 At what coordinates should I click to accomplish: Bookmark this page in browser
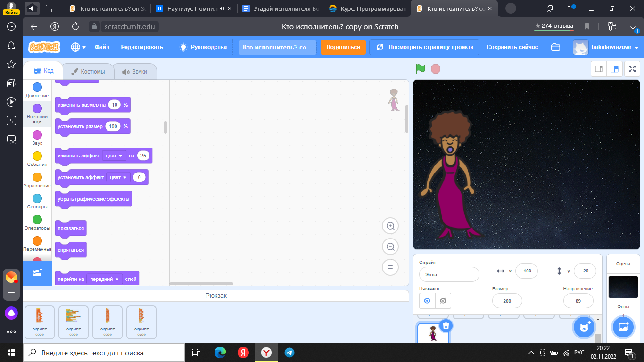tap(587, 26)
